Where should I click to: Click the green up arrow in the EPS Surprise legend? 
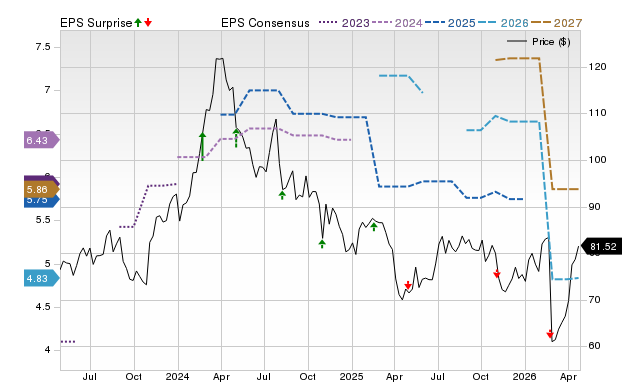coord(138,23)
